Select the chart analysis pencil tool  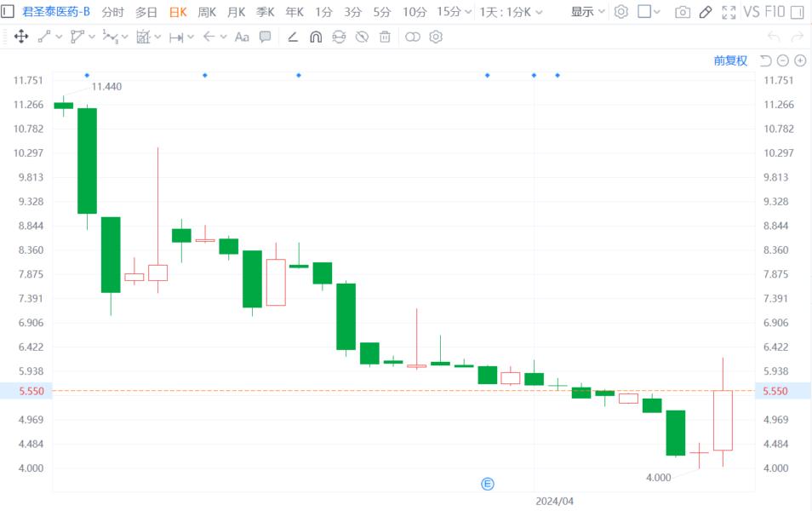pos(143,37)
